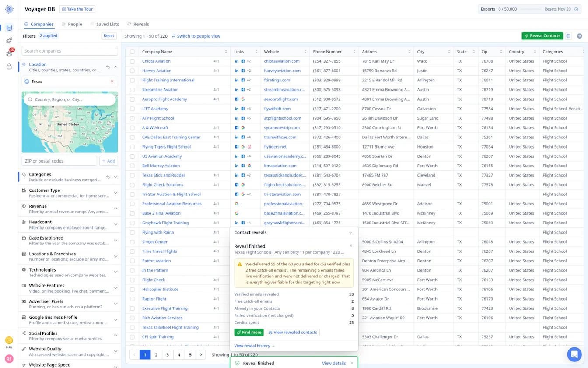
Task: Click the padlock icon in left sidebar
Action: (x=9, y=67)
